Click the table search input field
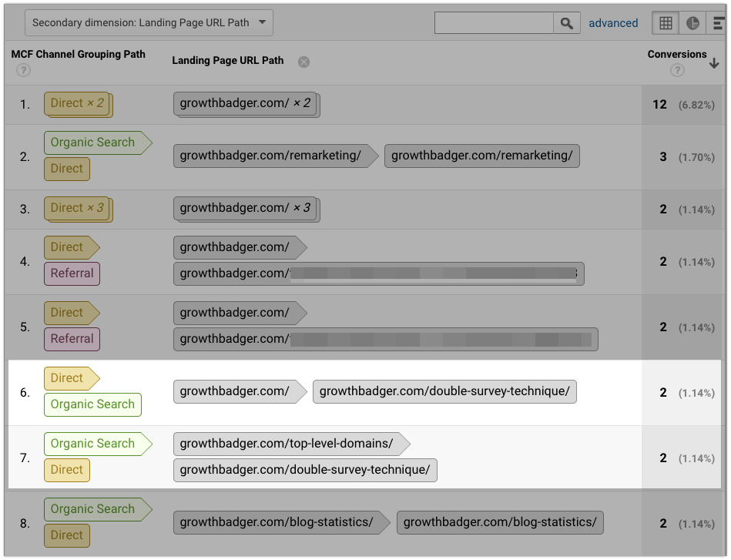This screenshot has width=731, height=560. [494, 23]
